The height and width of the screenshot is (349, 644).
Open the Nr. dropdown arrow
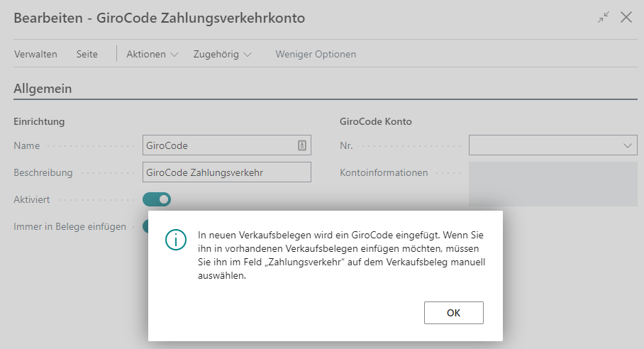(x=628, y=145)
